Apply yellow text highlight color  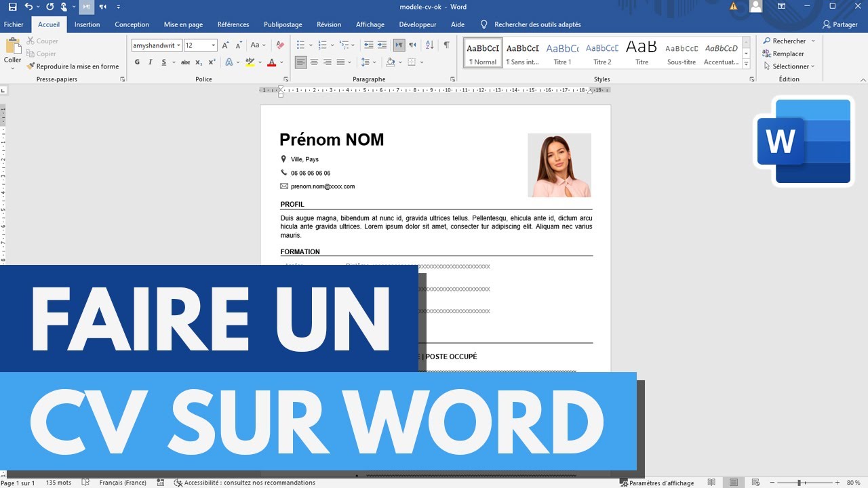250,62
